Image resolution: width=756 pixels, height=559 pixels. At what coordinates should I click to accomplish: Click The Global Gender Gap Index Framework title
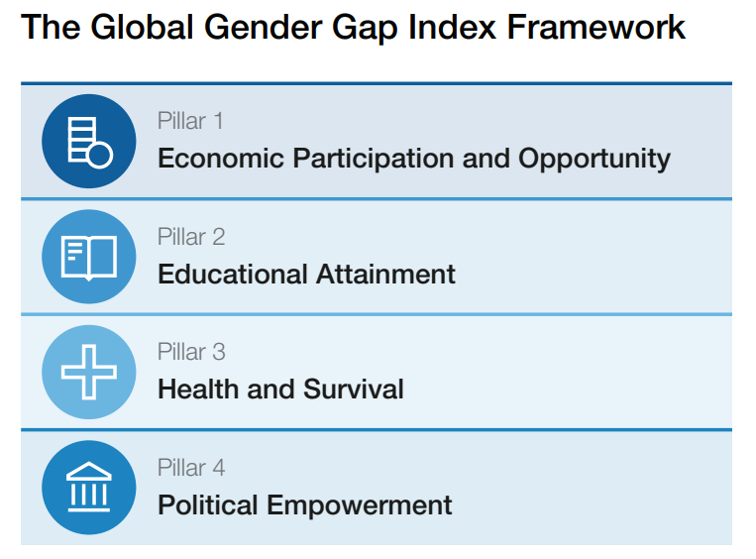click(x=353, y=28)
